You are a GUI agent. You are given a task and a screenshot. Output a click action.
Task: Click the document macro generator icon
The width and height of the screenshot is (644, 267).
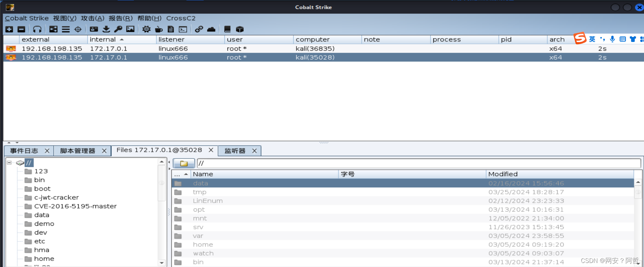coord(171,29)
